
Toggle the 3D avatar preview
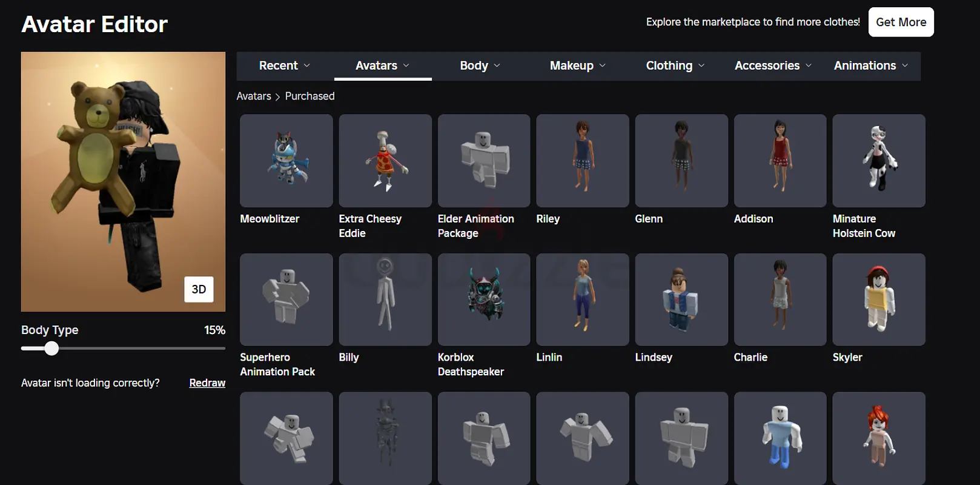pyautogui.click(x=199, y=289)
